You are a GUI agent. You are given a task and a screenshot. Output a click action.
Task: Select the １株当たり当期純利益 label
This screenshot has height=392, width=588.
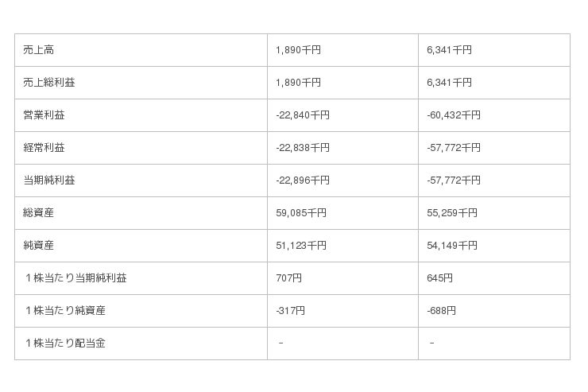[x=75, y=278]
